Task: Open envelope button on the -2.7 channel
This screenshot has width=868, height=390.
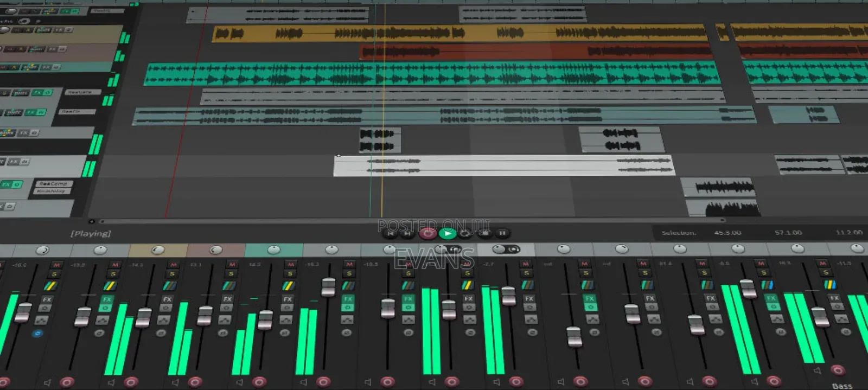Action: [x=531, y=319]
